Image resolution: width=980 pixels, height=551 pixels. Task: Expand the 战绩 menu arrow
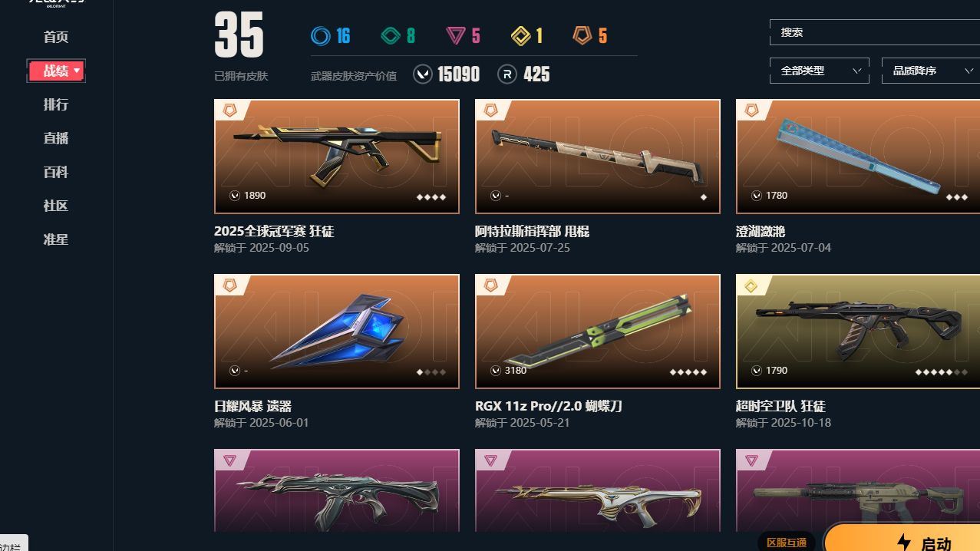click(77, 71)
